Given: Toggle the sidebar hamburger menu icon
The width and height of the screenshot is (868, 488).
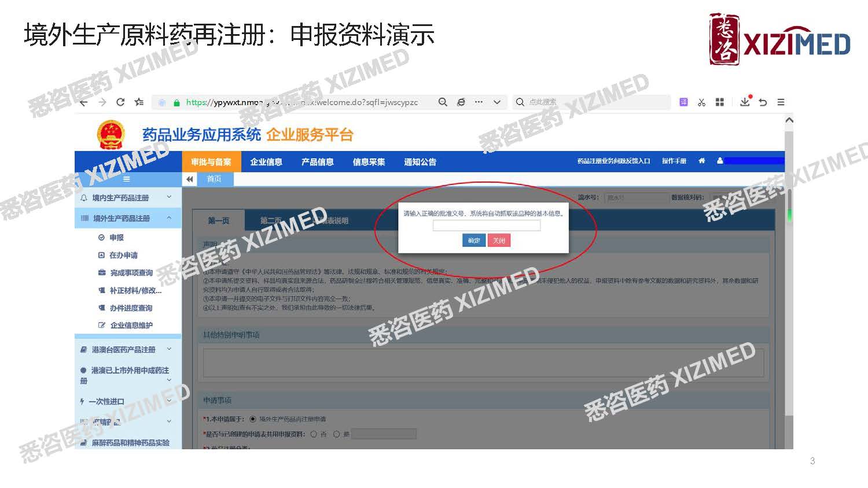Looking at the screenshot, I should coord(127,179).
